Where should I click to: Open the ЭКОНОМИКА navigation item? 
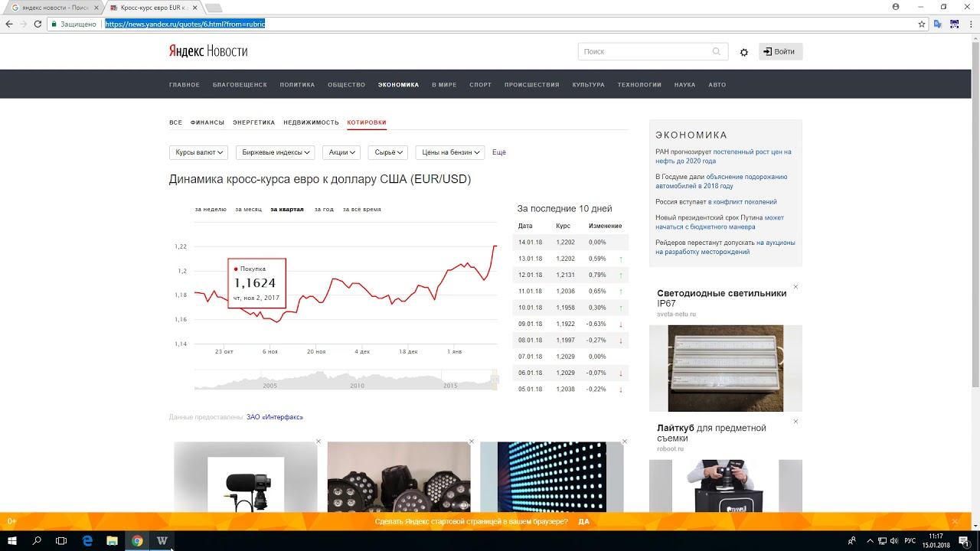(x=398, y=85)
